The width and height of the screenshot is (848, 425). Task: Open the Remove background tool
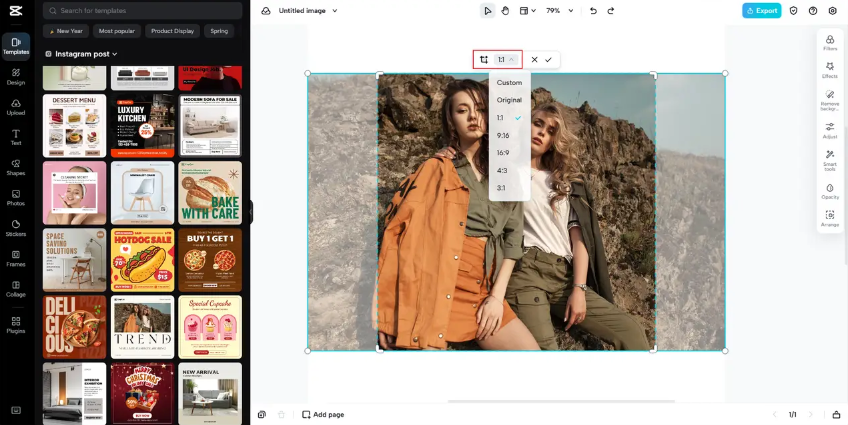pos(830,98)
